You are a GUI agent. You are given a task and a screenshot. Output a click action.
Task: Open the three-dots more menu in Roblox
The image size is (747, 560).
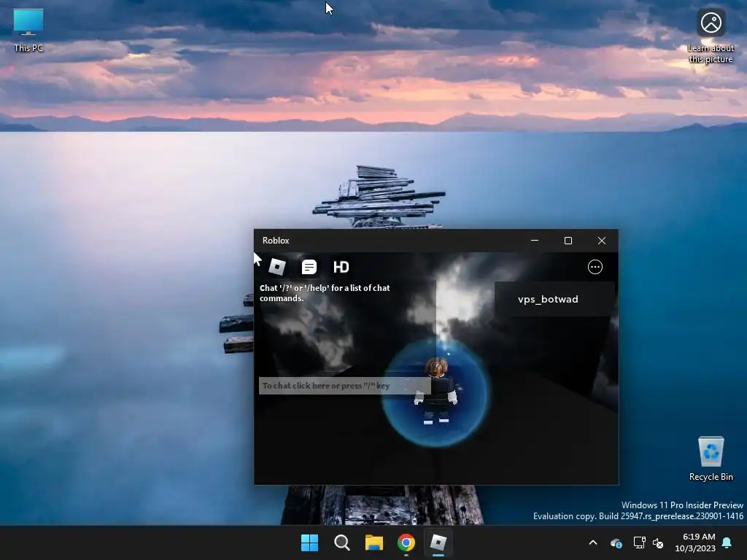click(595, 267)
